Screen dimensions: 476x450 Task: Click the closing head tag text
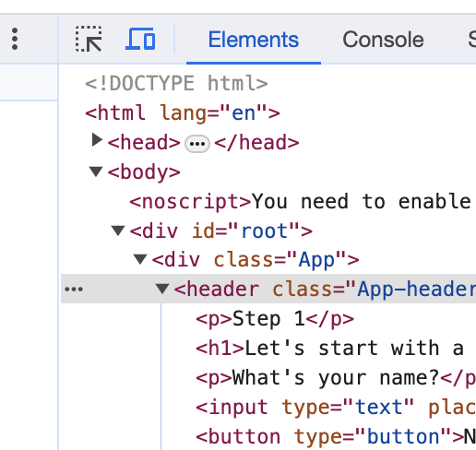click(256, 142)
